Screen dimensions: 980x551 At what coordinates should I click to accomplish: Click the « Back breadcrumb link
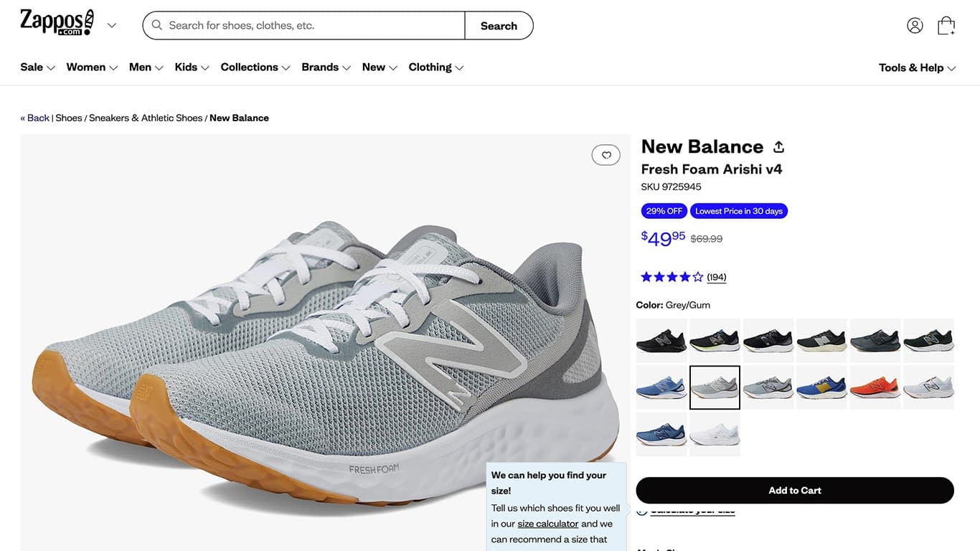[x=34, y=117]
